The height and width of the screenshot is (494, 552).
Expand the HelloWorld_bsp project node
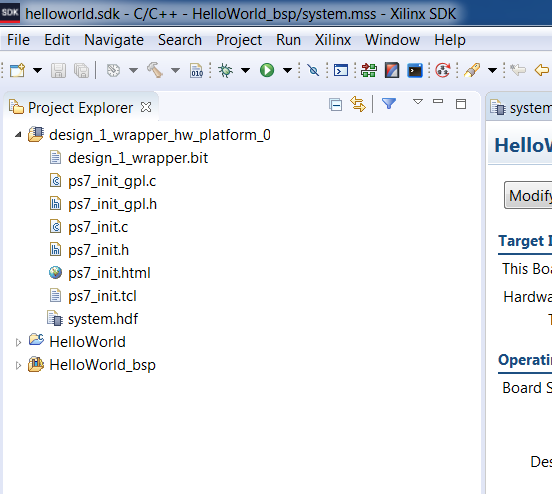[x=18, y=365]
